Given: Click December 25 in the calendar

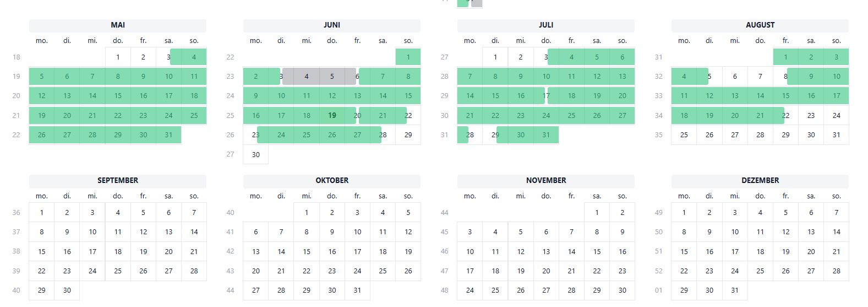Looking at the screenshot, I should click(760, 271).
